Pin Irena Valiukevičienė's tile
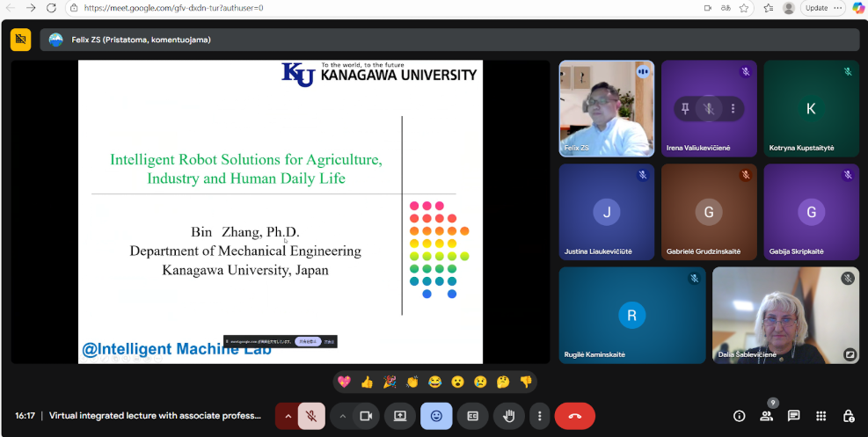This screenshot has height=437, width=868. [x=685, y=108]
